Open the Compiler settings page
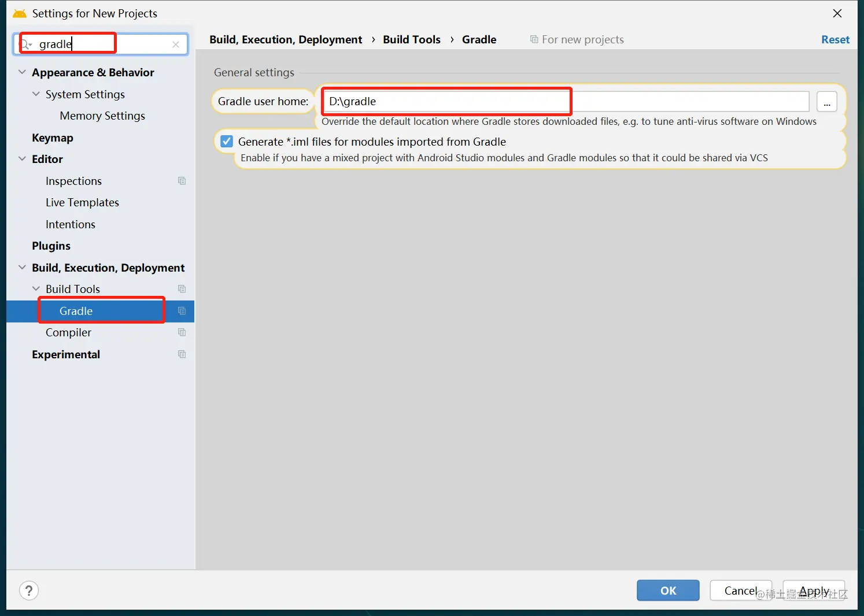This screenshot has height=616, width=864. pos(68,332)
